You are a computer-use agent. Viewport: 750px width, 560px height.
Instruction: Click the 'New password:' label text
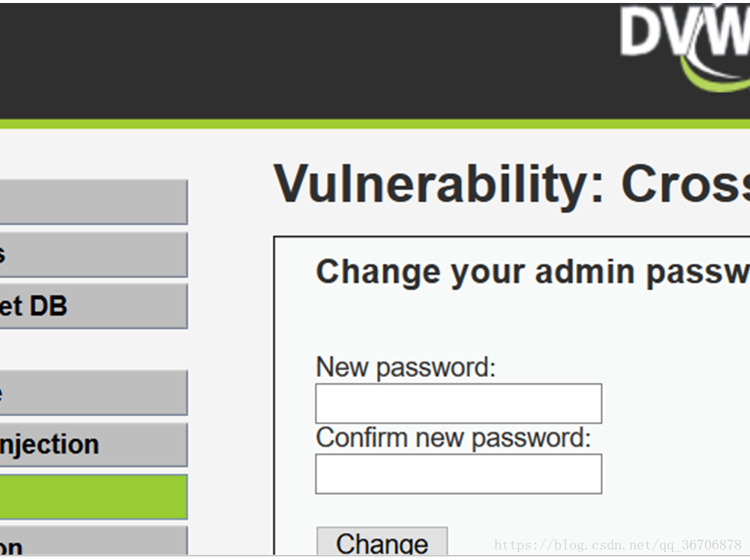pyautogui.click(x=406, y=367)
